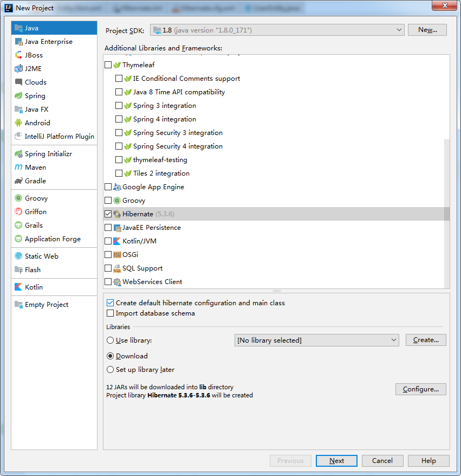461x476 pixels.
Task: Check Spring Security 4 integration
Action: (x=119, y=146)
